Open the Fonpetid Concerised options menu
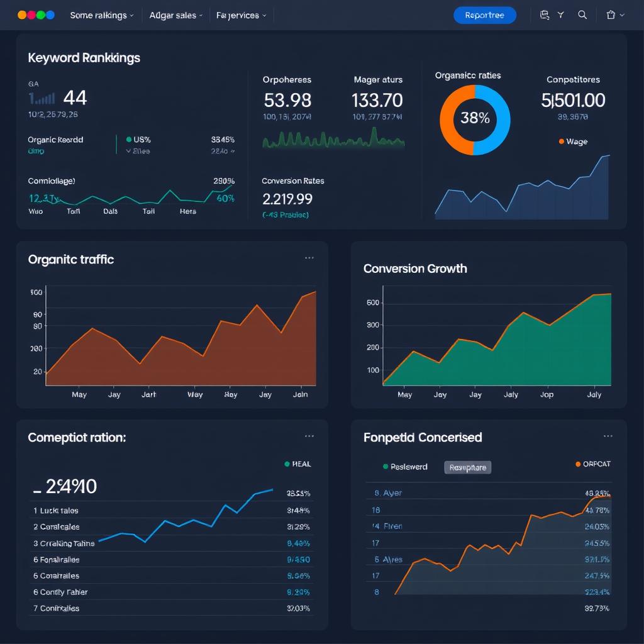Image resolution: width=644 pixels, height=644 pixels. pyautogui.click(x=608, y=435)
